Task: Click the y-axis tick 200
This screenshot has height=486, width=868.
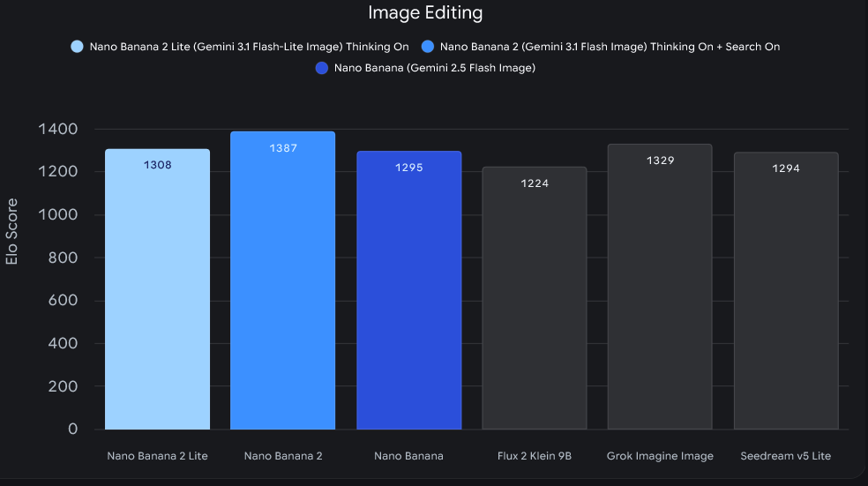Action: tap(63, 386)
